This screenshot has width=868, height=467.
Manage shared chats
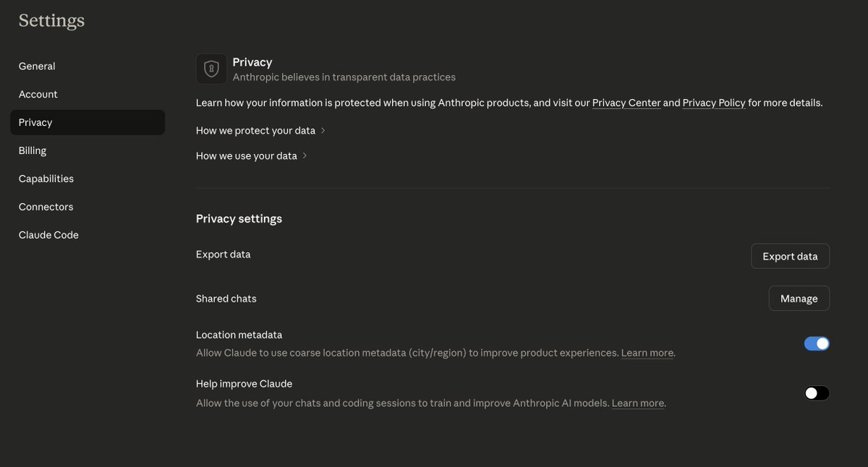[x=799, y=298]
